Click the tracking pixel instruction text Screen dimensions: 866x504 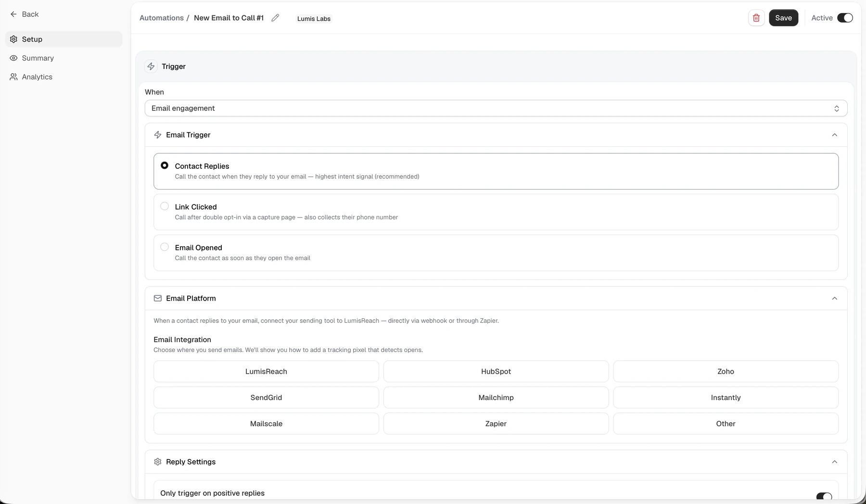coord(288,350)
